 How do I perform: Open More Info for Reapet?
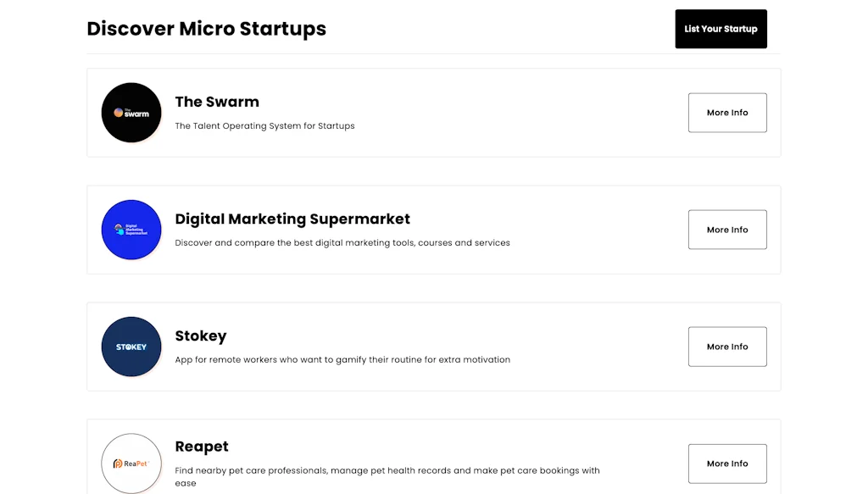727,463
